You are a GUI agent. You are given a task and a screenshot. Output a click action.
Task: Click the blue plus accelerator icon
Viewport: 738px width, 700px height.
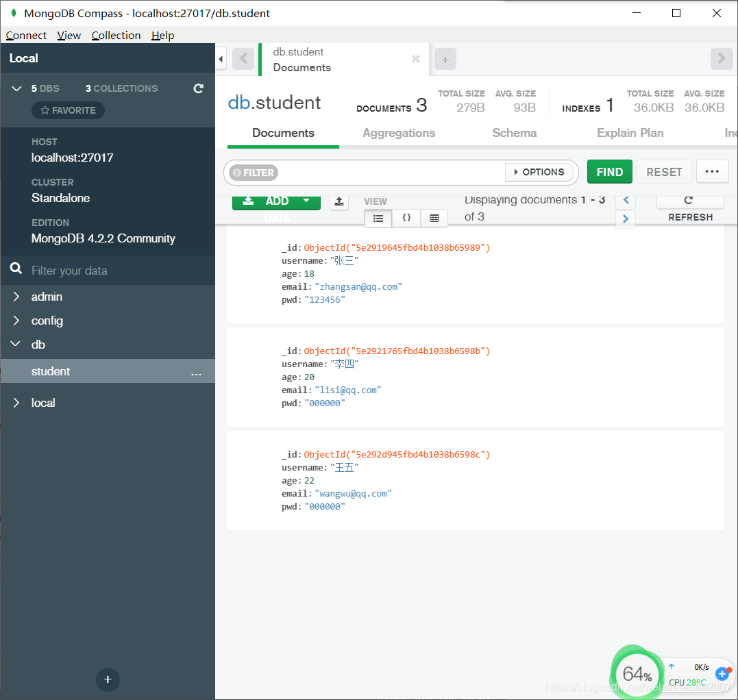tap(722, 674)
